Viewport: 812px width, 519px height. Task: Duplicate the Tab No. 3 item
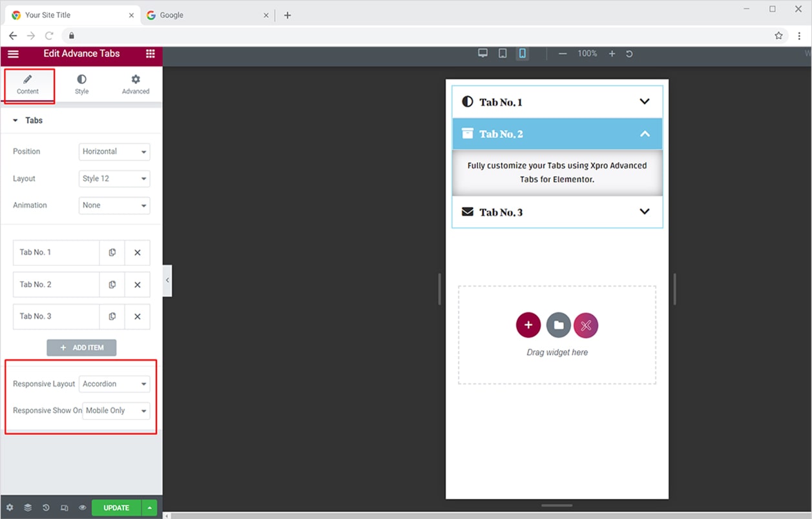(x=112, y=316)
